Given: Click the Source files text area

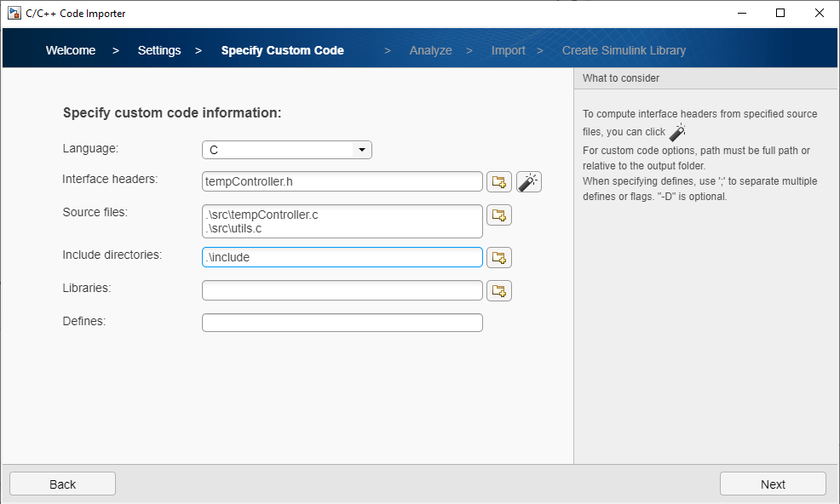Looking at the screenshot, I should pyautogui.click(x=342, y=221).
